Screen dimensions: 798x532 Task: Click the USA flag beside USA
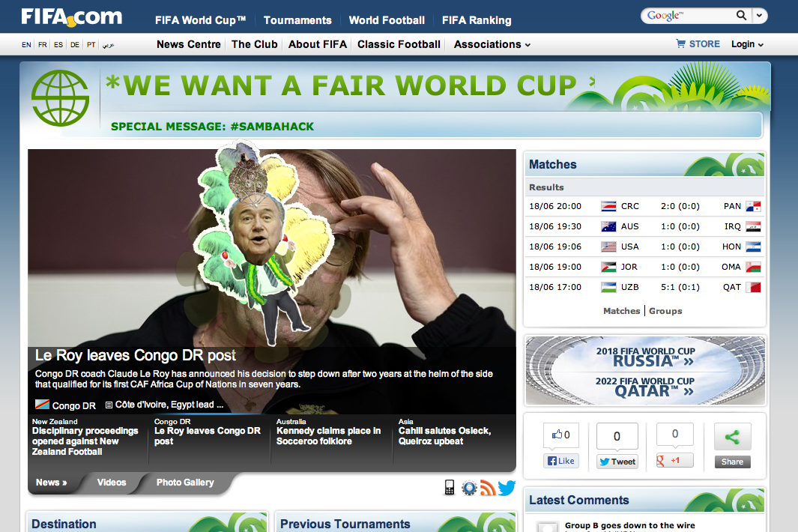pos(608,247)
